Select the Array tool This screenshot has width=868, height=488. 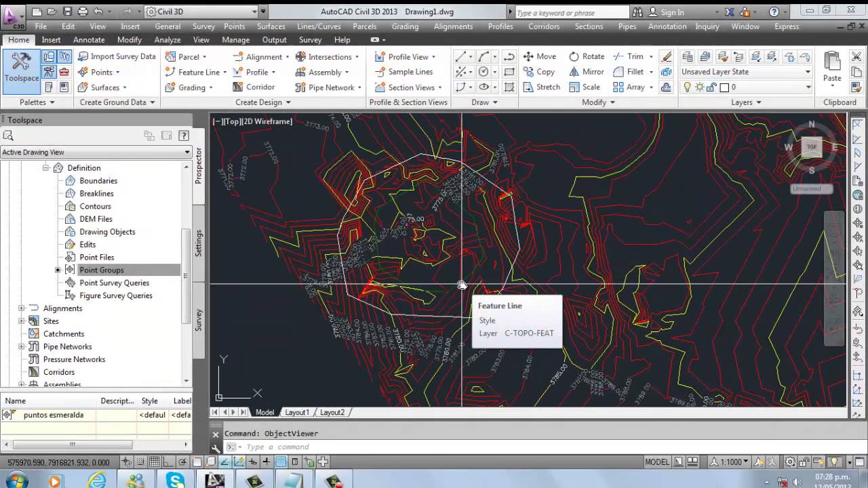pyautogui.click(x=629, y=87)
